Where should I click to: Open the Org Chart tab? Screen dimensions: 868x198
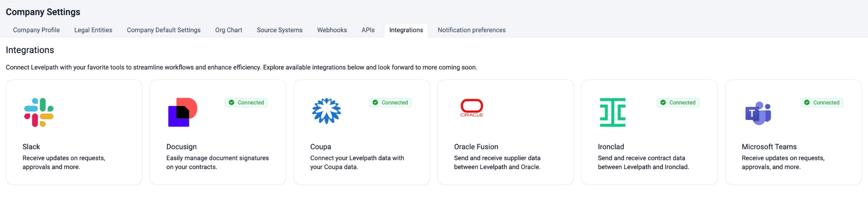[x=228, y=30]
